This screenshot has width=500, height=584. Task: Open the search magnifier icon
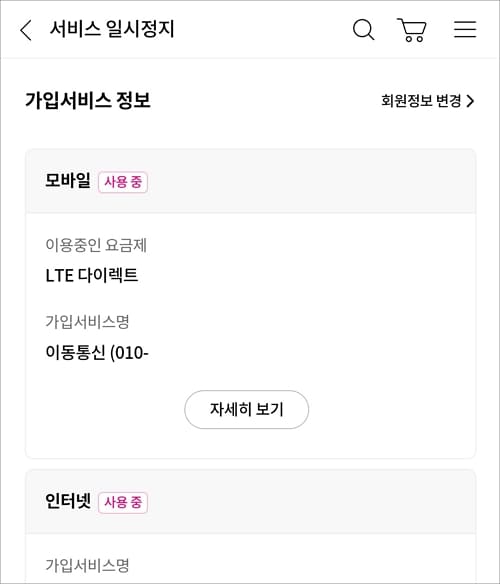(x=363, y=29)
